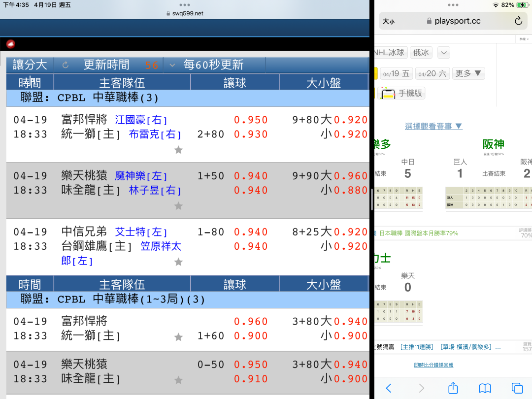Select 大 0.960 for 9+90 total
Screen dimensions: 532x399
click(x=351, y=176)
